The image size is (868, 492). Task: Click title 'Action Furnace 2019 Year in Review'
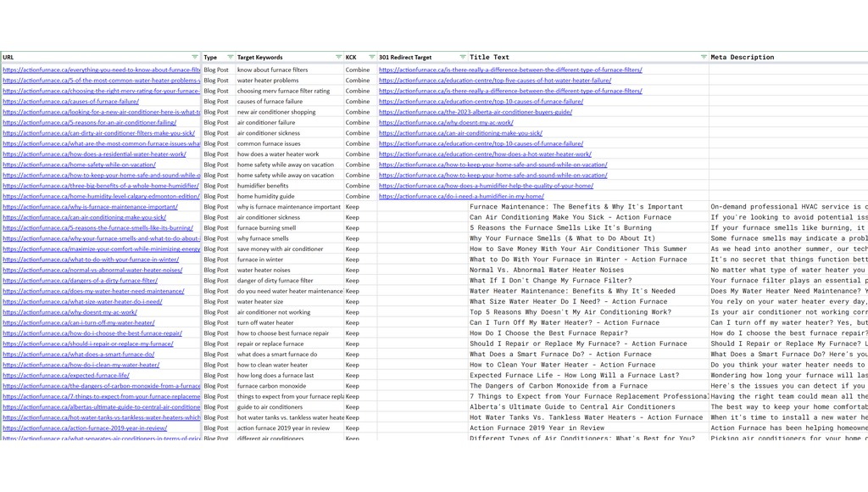[x=537, y=428]
